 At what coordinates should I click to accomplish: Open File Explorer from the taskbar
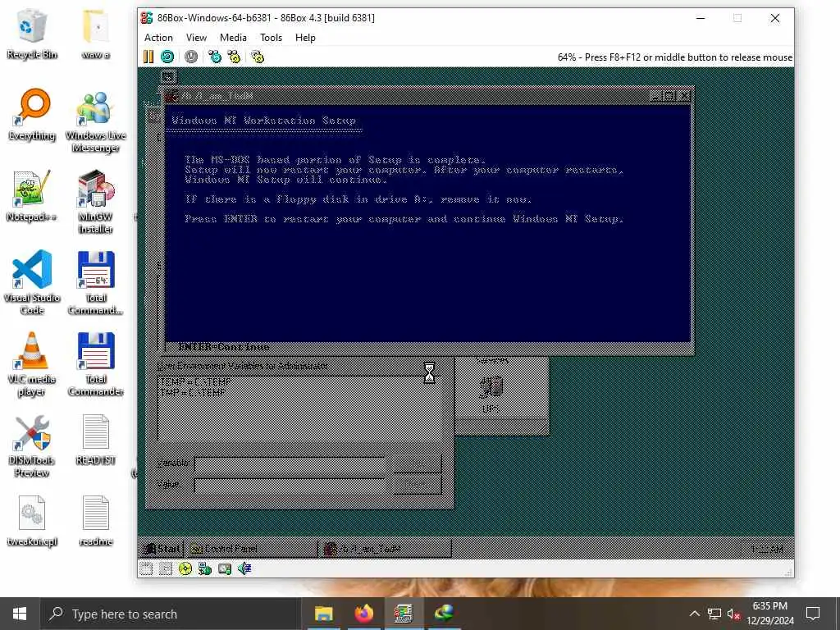pyautogui.click(x=323, y=614)
